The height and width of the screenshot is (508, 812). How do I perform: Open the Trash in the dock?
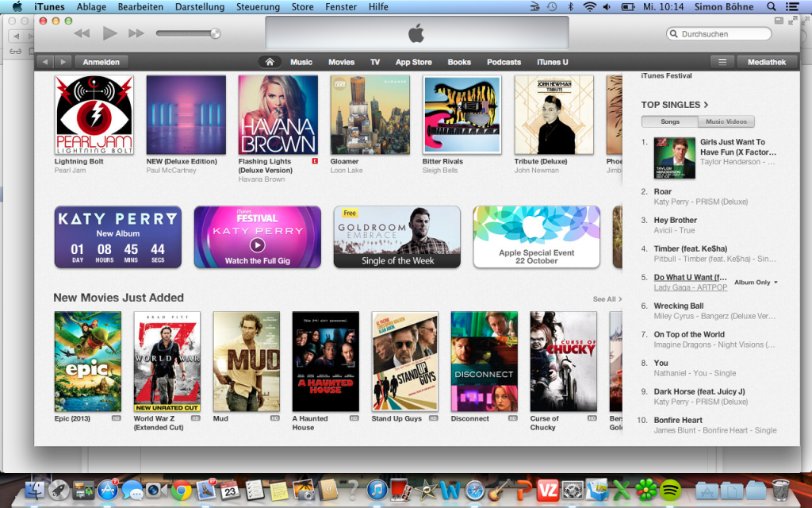point(780,490)
